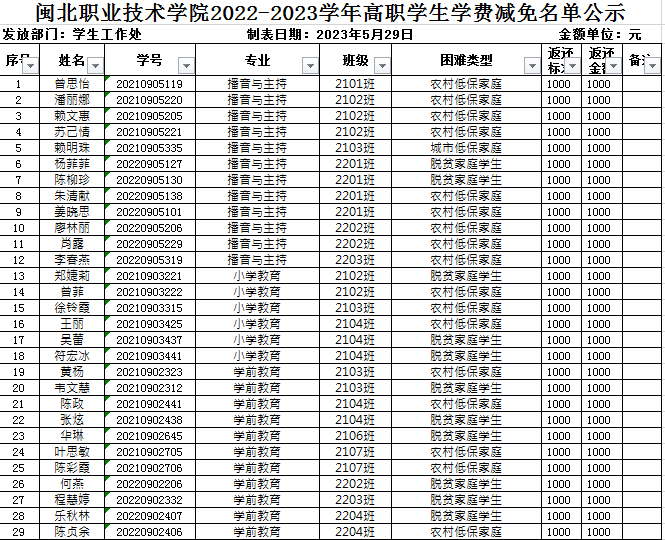665x540 pixels.
Task: Select the 2107班 cell in 叶思敏's row
Action: coord(355,451)
